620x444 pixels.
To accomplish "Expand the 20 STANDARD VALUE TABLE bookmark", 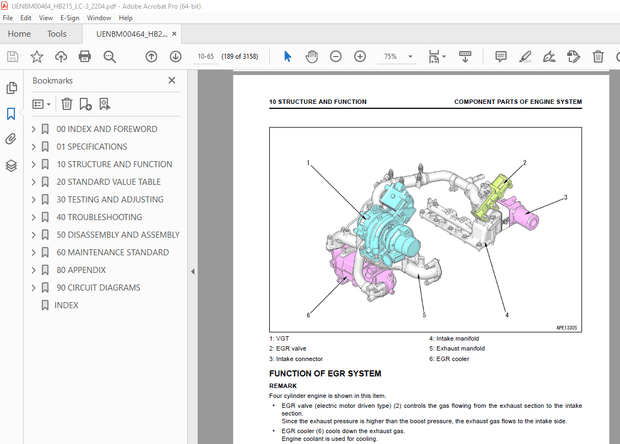I will [x=34, y=182].
